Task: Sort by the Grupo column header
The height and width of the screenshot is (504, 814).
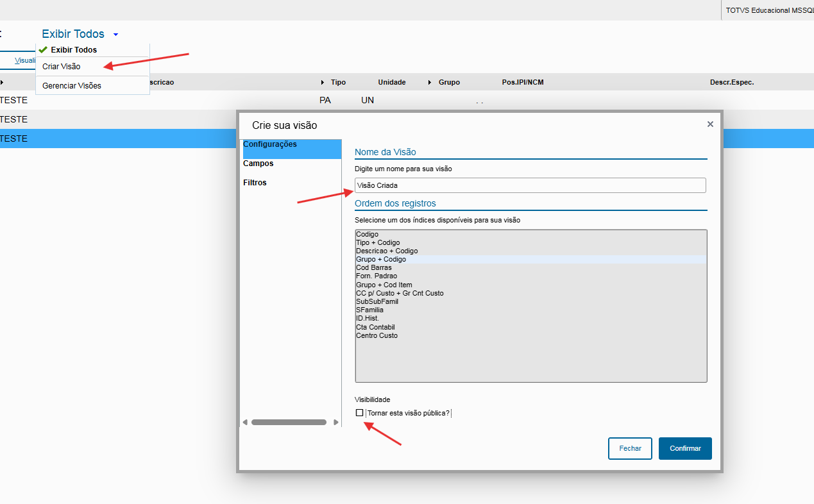Action: point(449,83)
